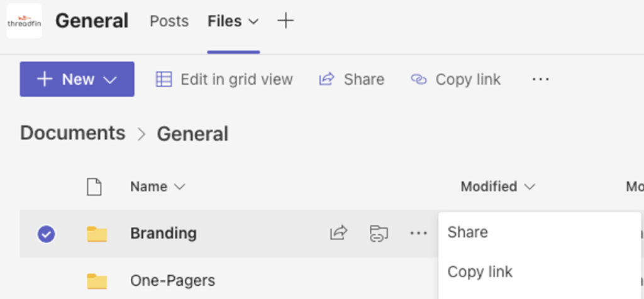This screenshot has height=299, width=644.
Task: Click the Edit in grid view icon
Action: point(164,79)
